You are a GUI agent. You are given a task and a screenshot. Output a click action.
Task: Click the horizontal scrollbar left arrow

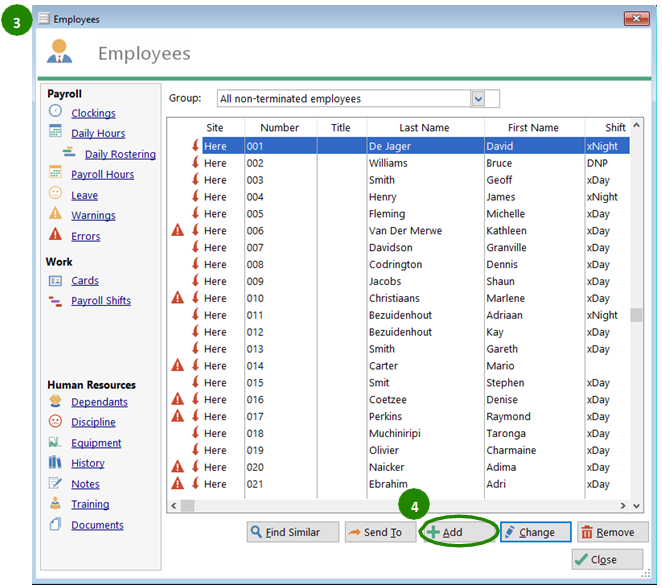point(174,505)
